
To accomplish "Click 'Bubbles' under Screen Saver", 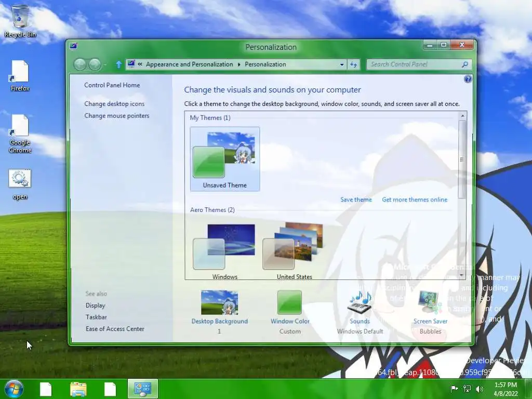I will pos(430,331).
